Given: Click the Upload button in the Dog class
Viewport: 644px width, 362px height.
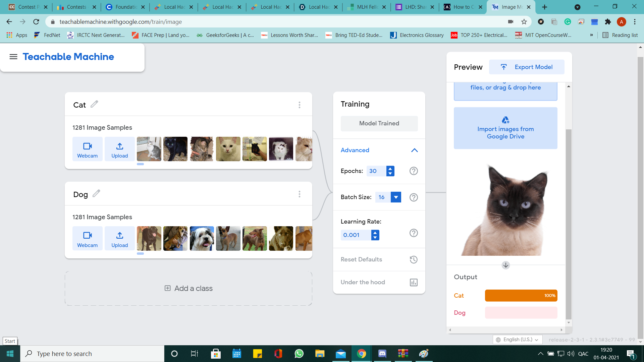Looking at the screenshot, I should pos(119,239).
